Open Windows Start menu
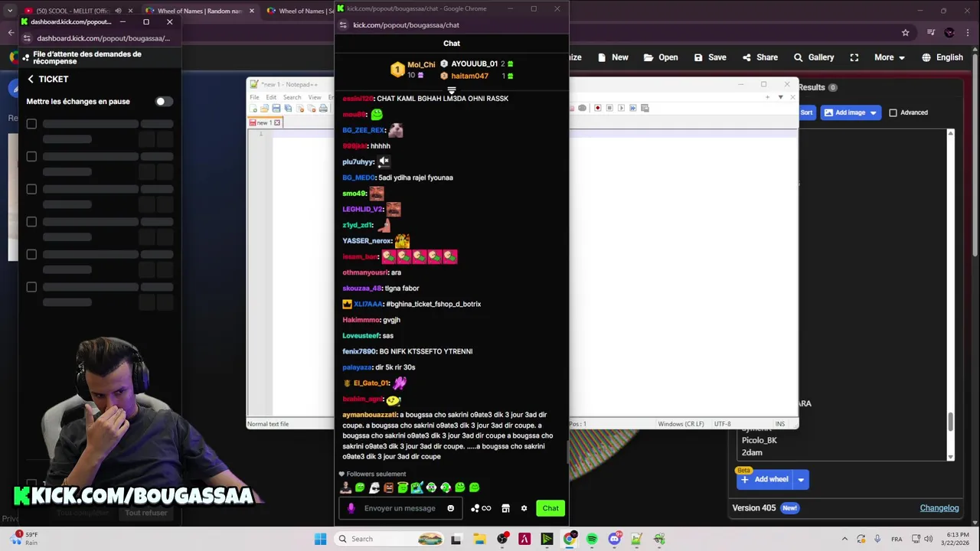Image resolution: width=980 pixels, height=551 pixels. [x=320, y=539]
